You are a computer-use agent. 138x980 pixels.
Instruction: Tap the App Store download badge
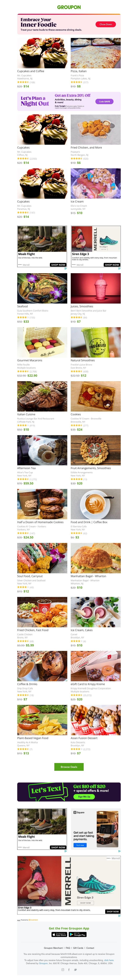click(59, 934)
